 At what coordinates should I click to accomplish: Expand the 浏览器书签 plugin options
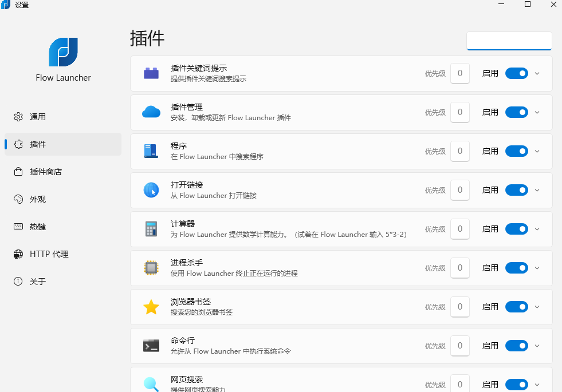[x=537, y=307]
